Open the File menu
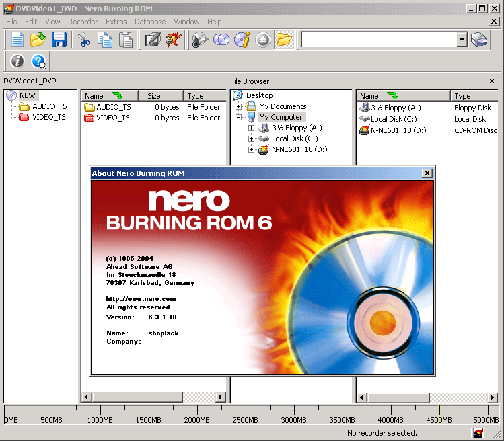This screenshot has height=441, width=504. click(x=11, y=22)
